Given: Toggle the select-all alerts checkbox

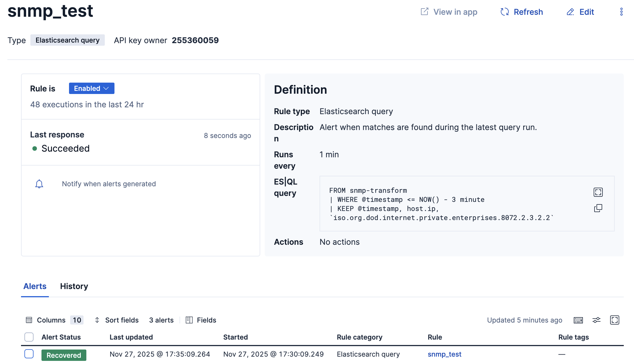Looking at the screenshot, I should [x=29, y=337].
